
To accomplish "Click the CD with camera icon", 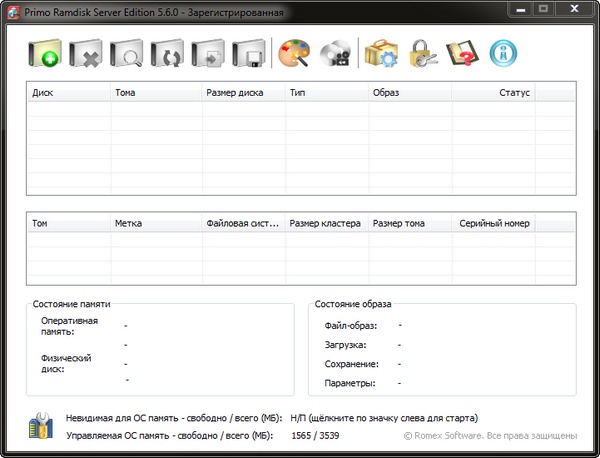I will click(335, 55).
